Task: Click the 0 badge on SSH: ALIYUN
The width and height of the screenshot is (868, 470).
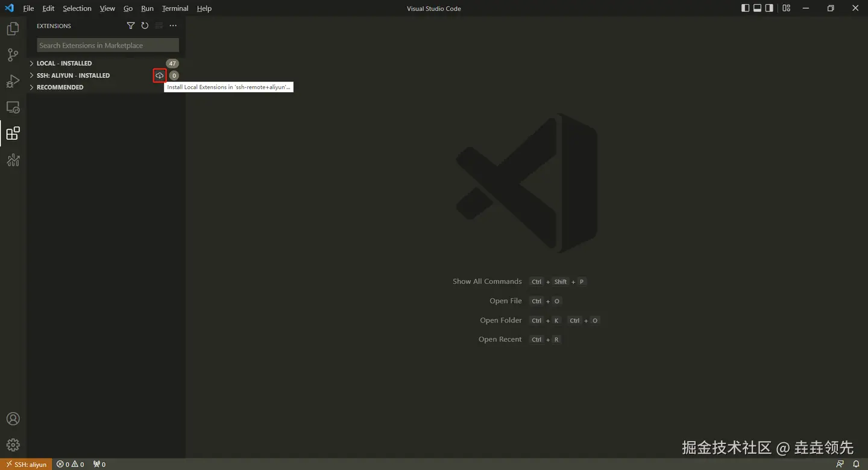Action: pos(174,75)
